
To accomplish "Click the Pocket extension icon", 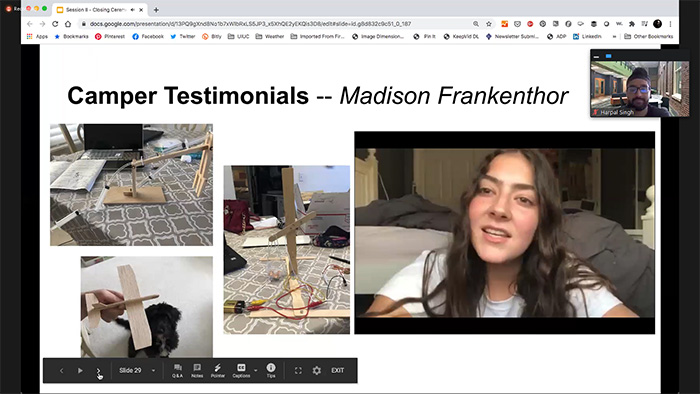I will [x=517, y=24].
